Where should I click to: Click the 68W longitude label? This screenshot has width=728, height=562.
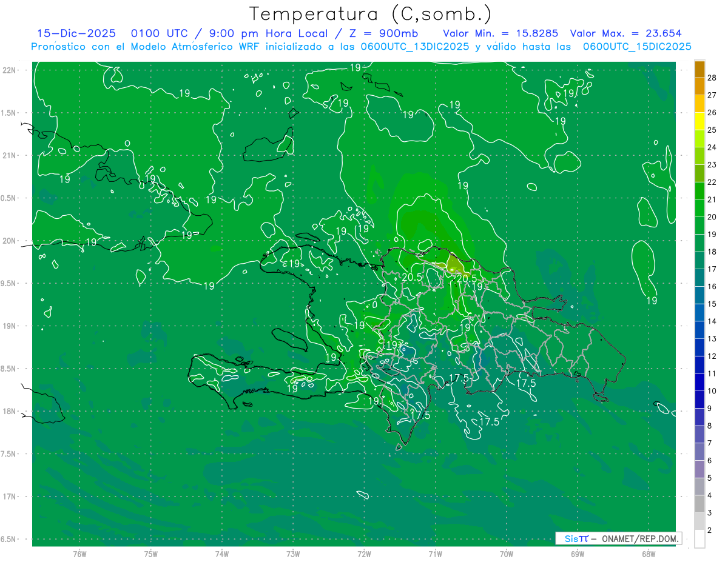[x=649, y=554]
